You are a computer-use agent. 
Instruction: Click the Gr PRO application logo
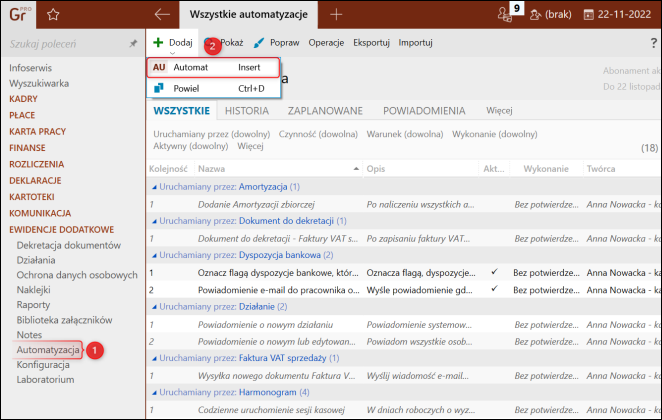click(x=19, y=14)
